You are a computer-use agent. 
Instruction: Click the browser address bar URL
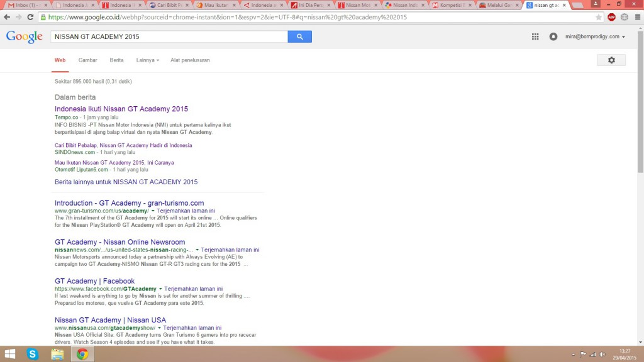click(x=227, y=17)
